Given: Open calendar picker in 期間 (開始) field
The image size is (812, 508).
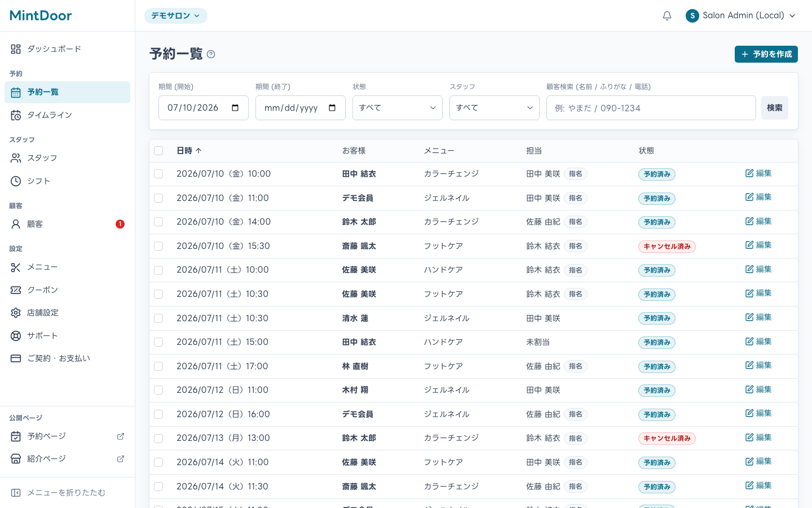Looking at the screenshot, I should (235, 108).
